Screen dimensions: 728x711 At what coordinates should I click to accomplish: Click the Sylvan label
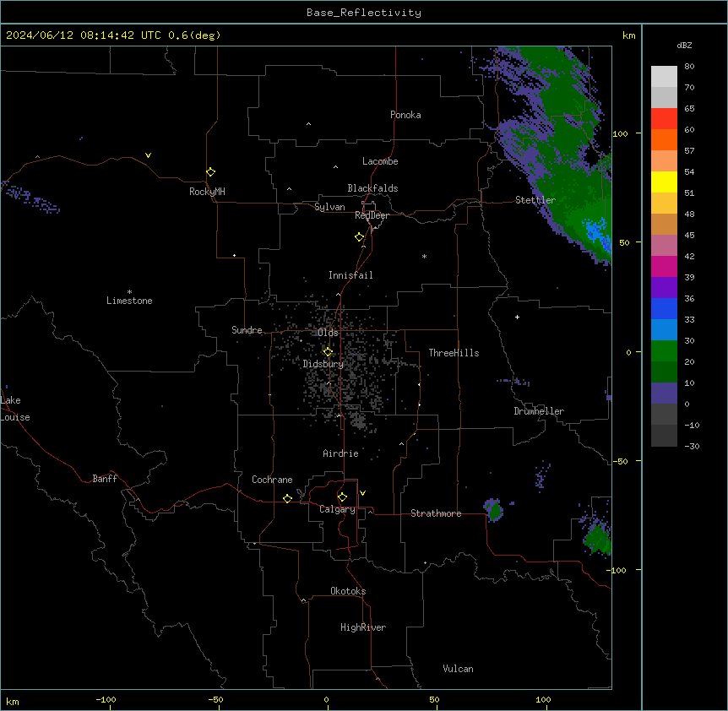(x=329, y=207)
